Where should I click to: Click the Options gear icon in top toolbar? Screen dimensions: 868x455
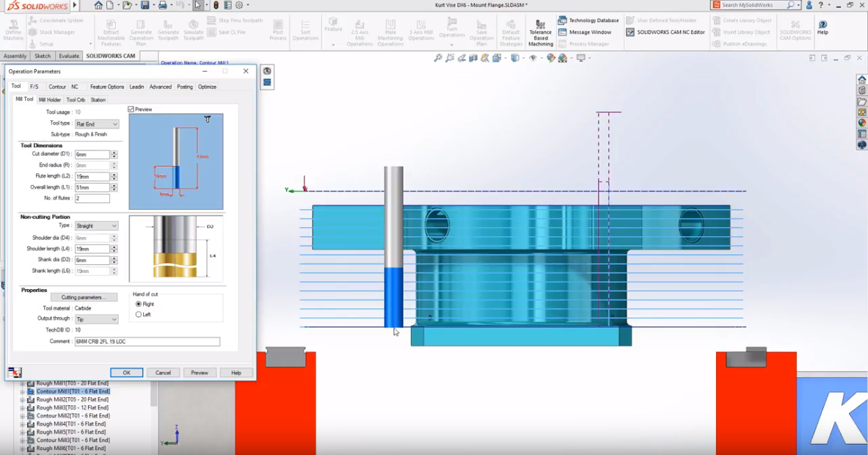[x=239, y=5]
